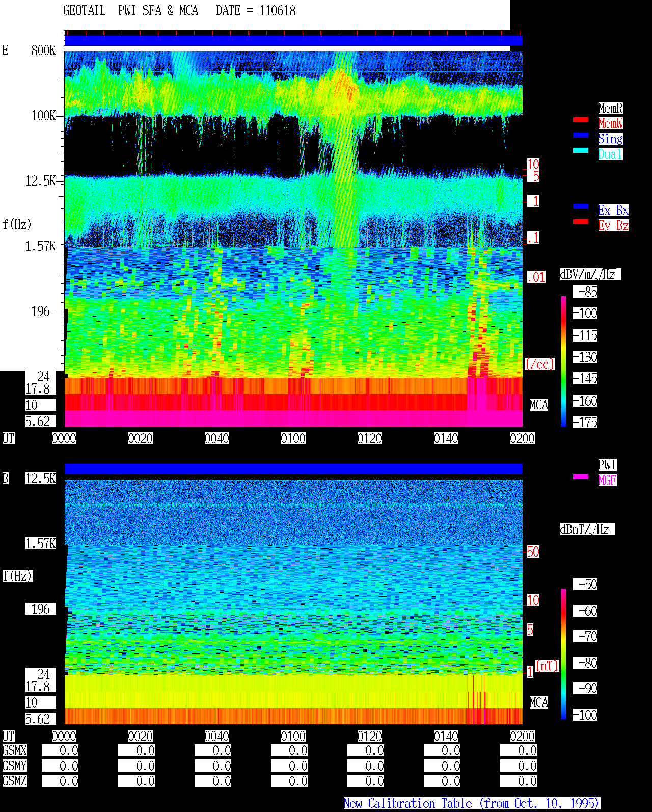This screenshot has height=812, width=652.
Task: Click the red MemW legend swatch
Action: click(x=581, y=120)
